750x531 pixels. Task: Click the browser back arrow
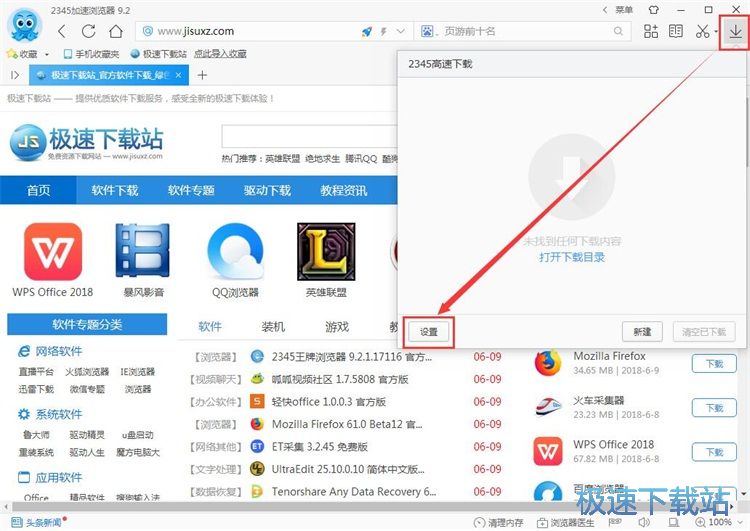pos(62,32)
